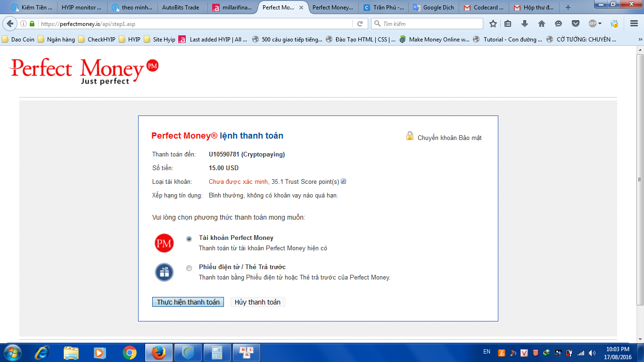Switch to the Trần Phú tab

[x=383, y=8]
